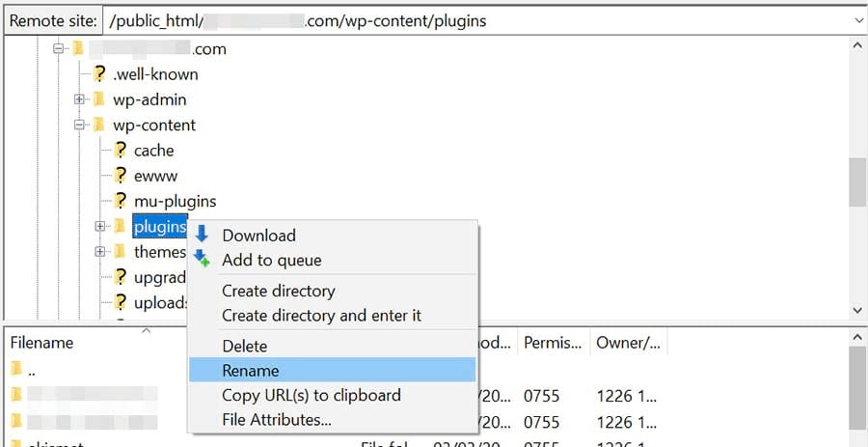The image size is (868, 447).
Task: Choose Rename from the context menu
Action: 251,370
